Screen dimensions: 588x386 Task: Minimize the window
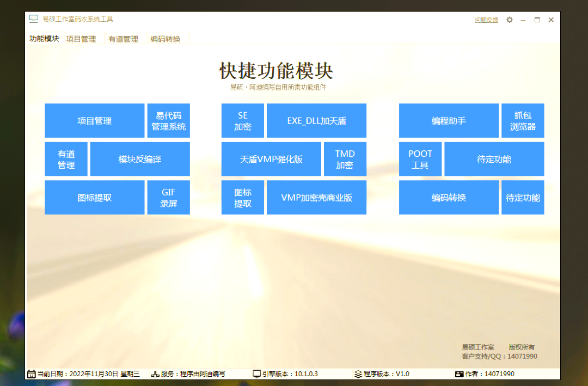point(523,20)
